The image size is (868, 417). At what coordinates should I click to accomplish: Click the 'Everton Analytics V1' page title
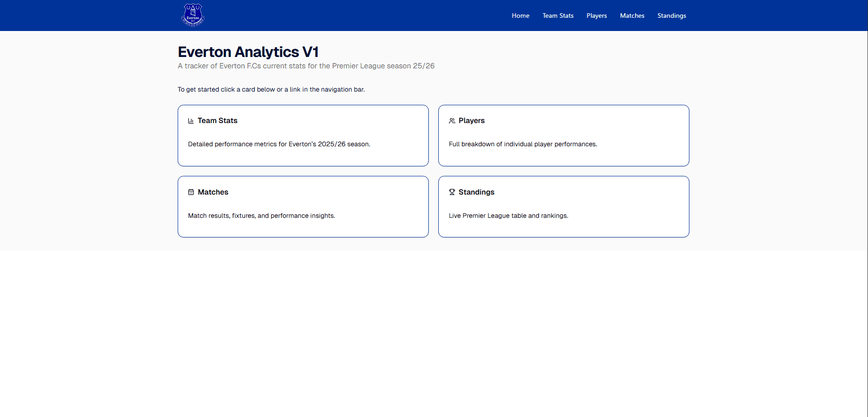click(248, 52)
